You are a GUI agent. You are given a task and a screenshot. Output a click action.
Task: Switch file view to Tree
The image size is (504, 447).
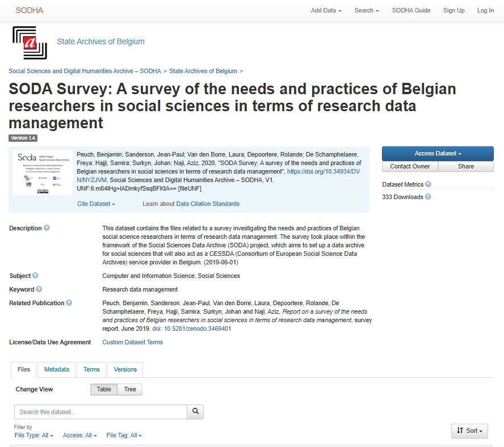click(x=130, y=390)
